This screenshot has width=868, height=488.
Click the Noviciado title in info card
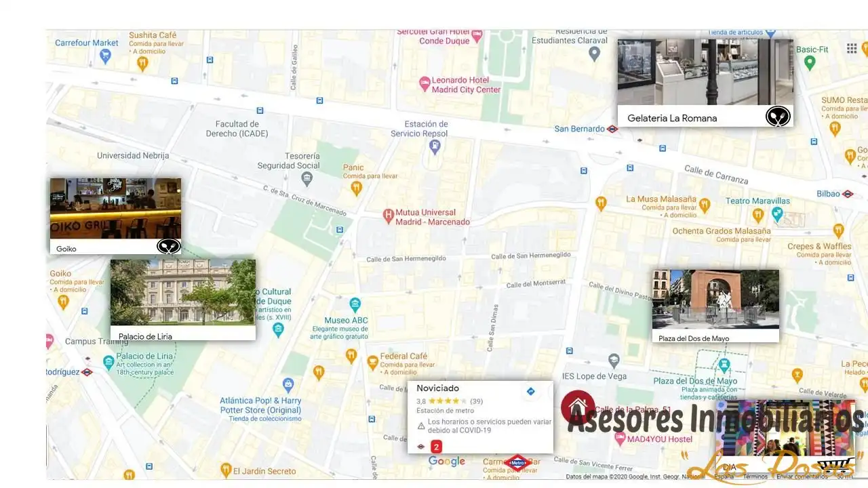tap(437, 388)
